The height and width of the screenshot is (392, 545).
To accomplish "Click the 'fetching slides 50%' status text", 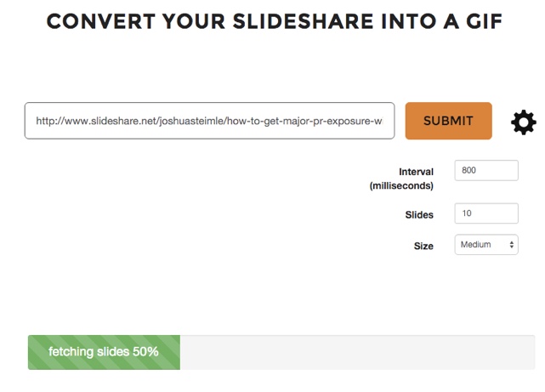I will pos(104,352).
